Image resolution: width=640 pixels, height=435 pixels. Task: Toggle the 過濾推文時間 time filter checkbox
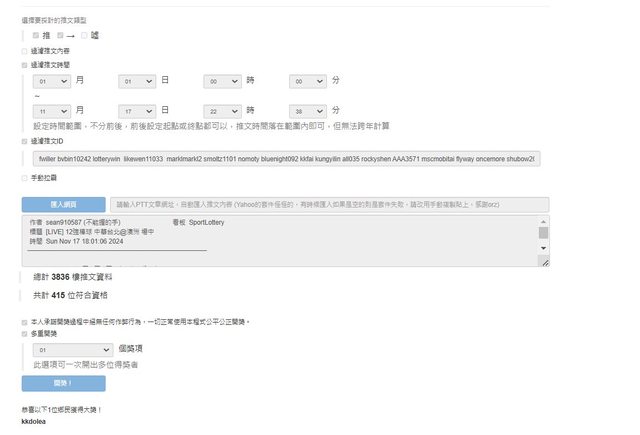point(25,65)
